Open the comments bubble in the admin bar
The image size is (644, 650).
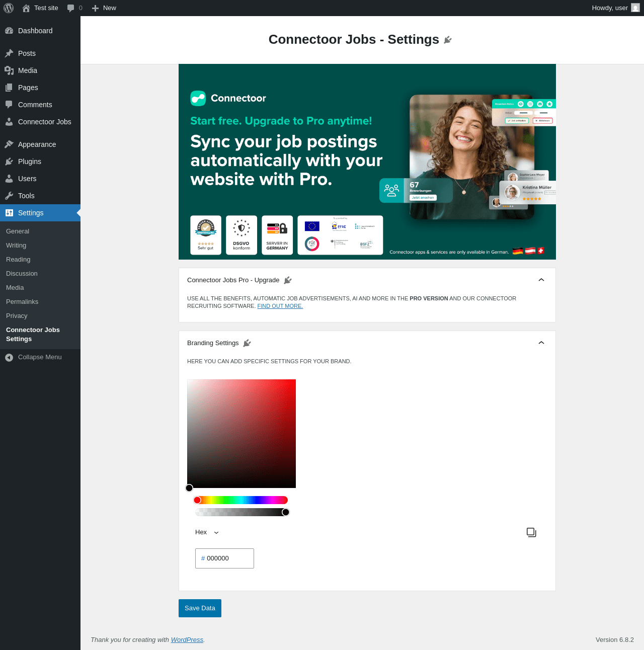74,8
